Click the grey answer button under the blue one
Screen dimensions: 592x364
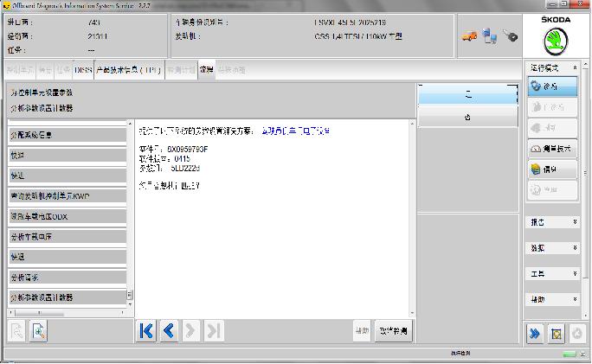coord(467,117)
